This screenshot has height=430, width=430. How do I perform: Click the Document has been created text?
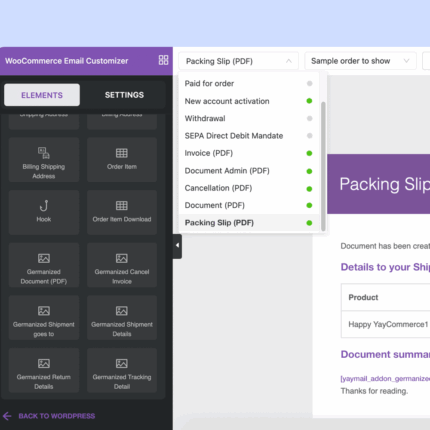point(385,246)
